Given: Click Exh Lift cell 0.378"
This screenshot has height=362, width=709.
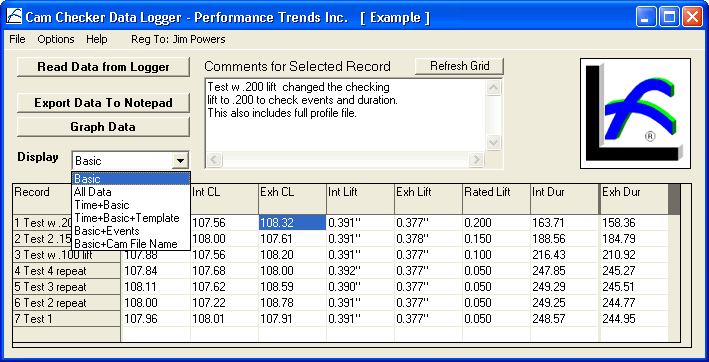Looking at the screenshot, I should click(429, 239).
